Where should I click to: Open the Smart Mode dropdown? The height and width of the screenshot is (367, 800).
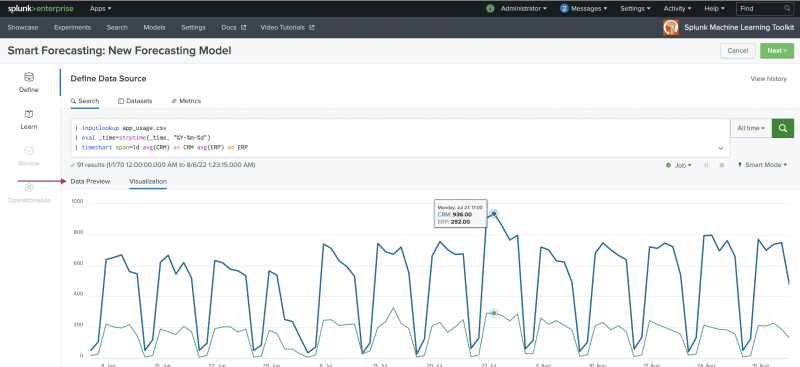pos(762,165)
